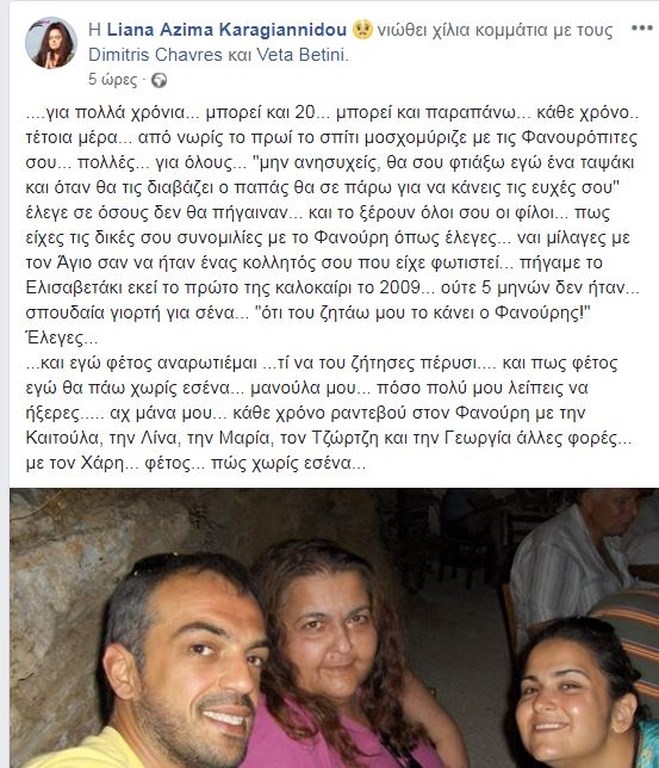Image resolution: width=659 pixels, height=768 pixels.
Task: Click the short line "Έλεγες..."
Action: (x=61, y=337)
